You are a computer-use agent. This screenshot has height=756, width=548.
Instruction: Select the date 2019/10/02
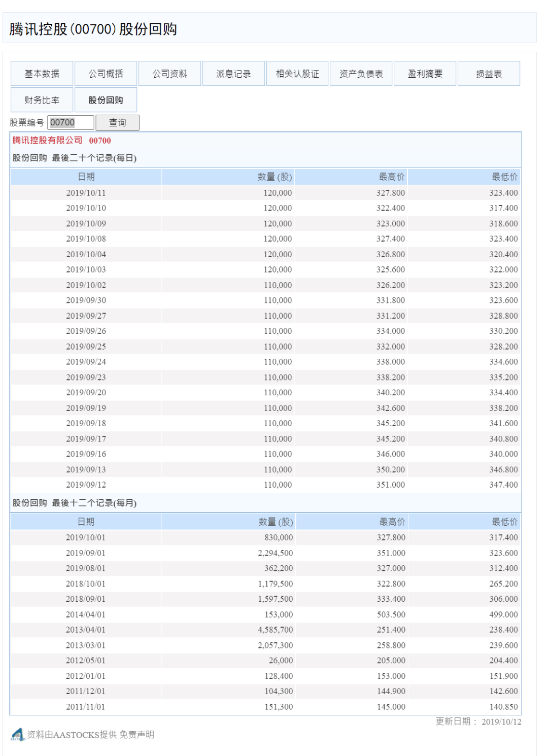[x=86, y=285]
